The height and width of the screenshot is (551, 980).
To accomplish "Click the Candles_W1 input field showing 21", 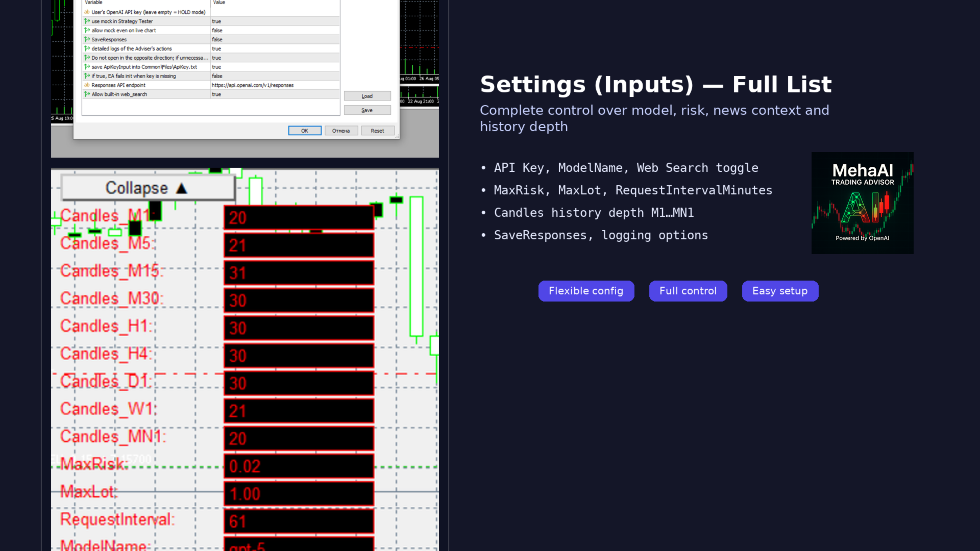I will click(299, 411).
